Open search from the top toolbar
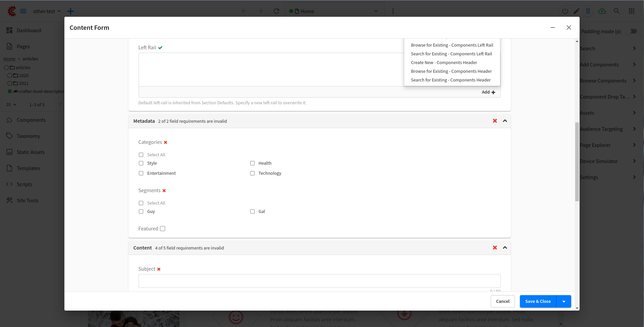This screenshot has height=327, width=644. 616,11
